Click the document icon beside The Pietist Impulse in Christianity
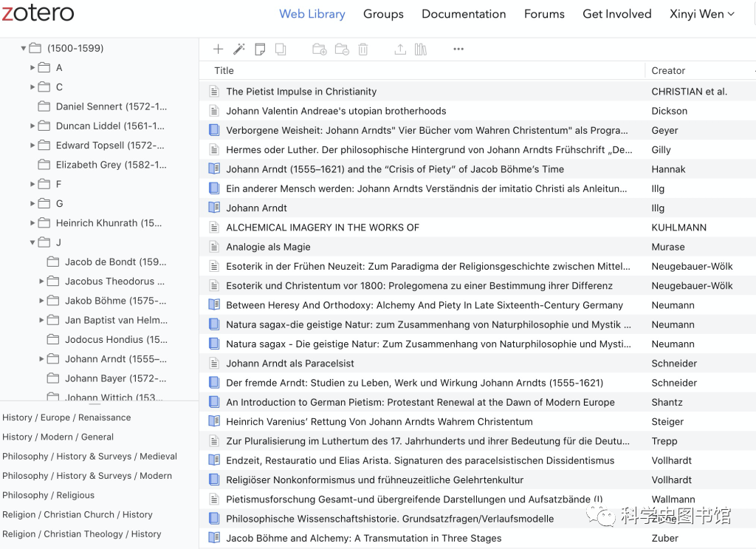The image size is (756, 549). (214, 92)
